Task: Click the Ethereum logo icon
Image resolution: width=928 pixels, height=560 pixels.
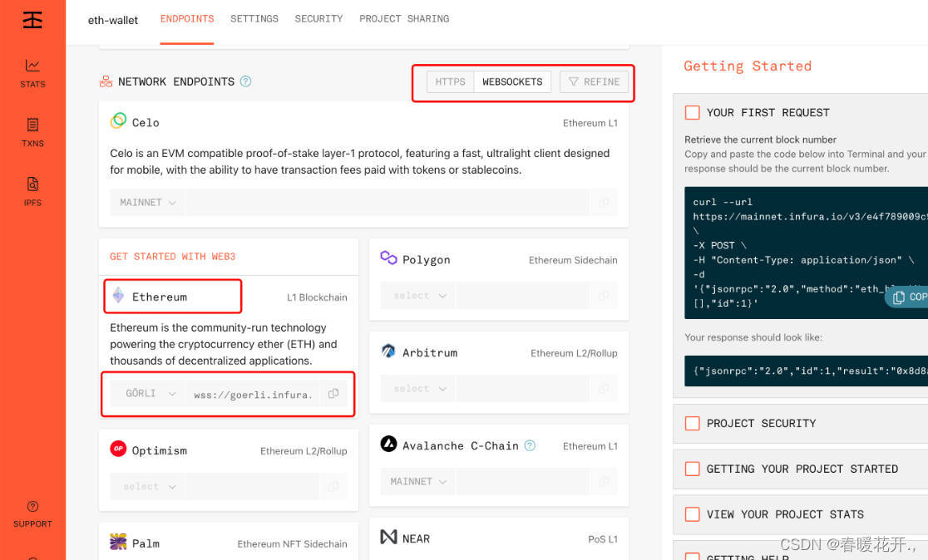Action: 118,295
